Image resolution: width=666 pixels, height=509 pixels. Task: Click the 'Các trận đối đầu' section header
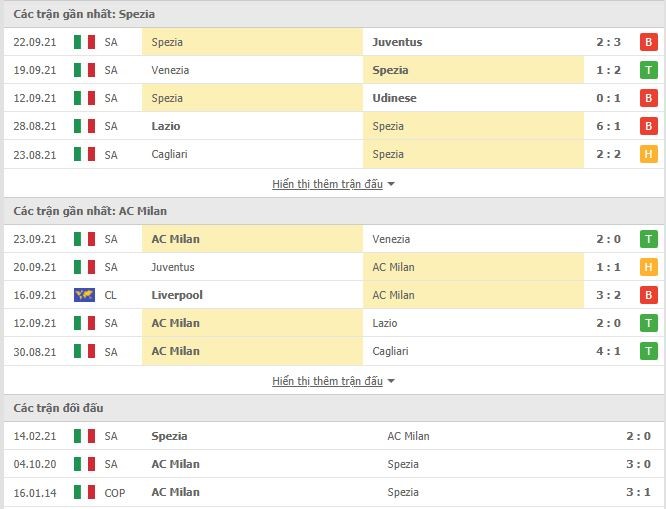(333, 408)
